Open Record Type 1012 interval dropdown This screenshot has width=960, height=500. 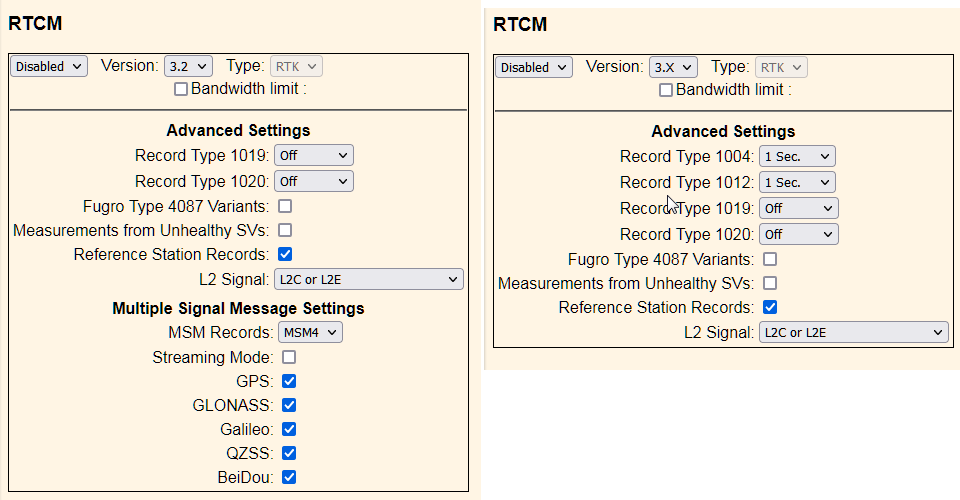pos(797,182)
